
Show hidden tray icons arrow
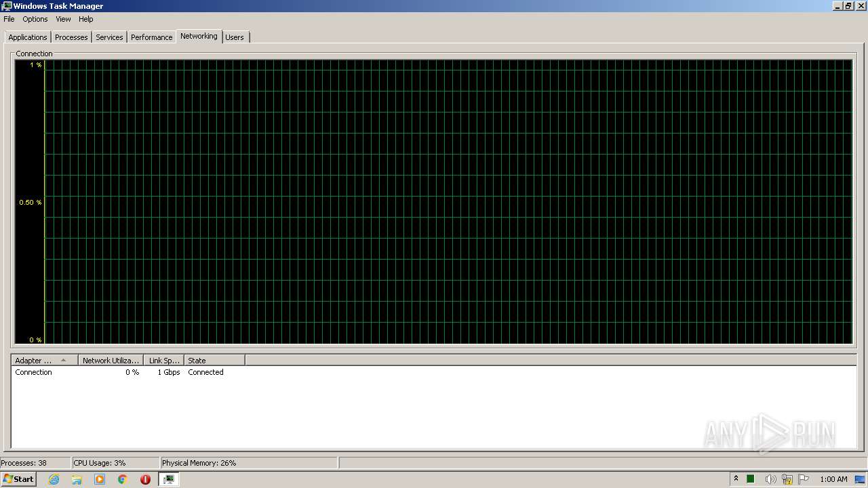736,479
